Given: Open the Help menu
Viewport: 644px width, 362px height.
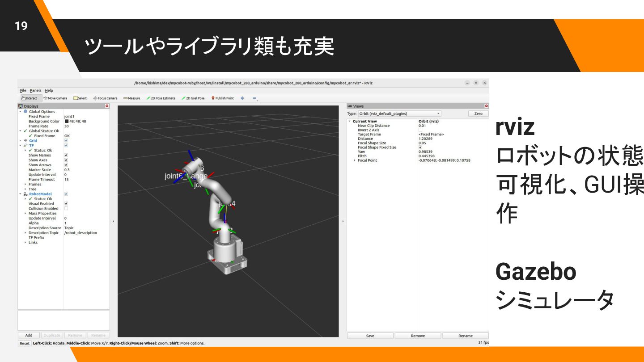Looking at the screenshot, I should click(48, 90).
